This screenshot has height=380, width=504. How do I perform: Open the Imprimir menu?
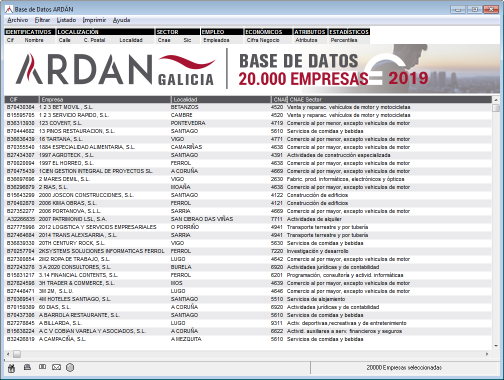click(x=94, y=20)
